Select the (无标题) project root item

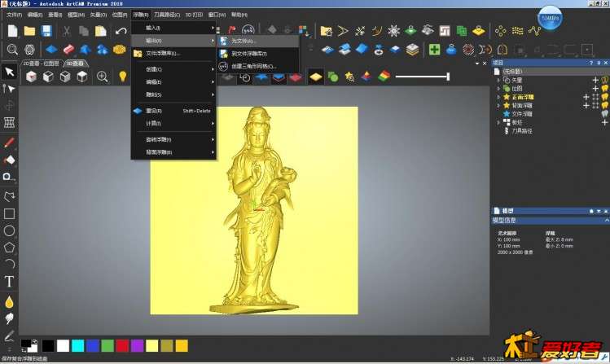pos(512,71)
